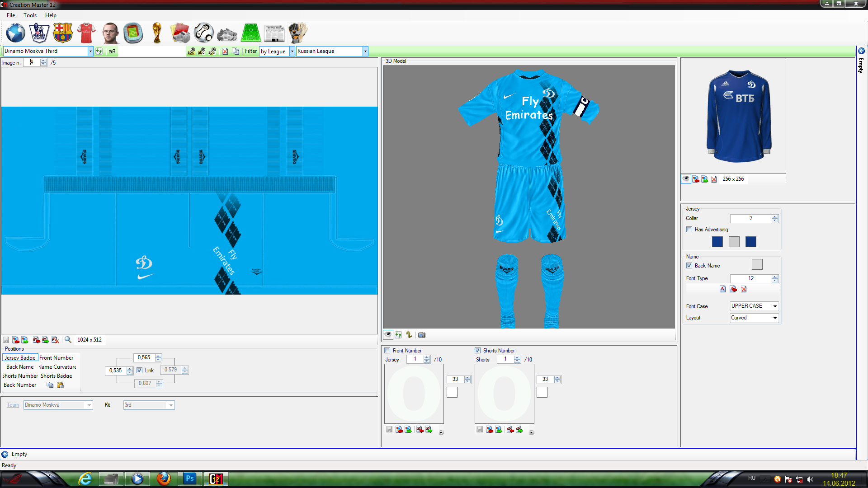Open the red kit jersey icon

[x=86, y=33]
